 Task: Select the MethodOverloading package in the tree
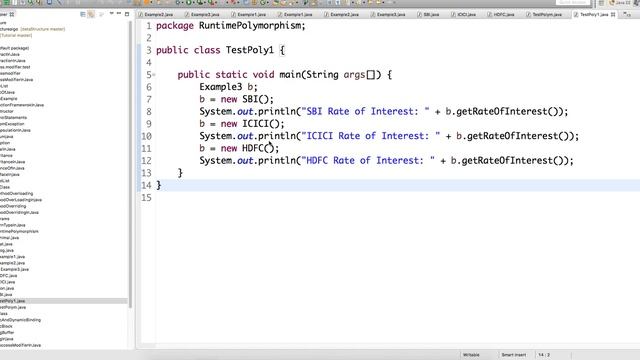(x=17, y=193)
